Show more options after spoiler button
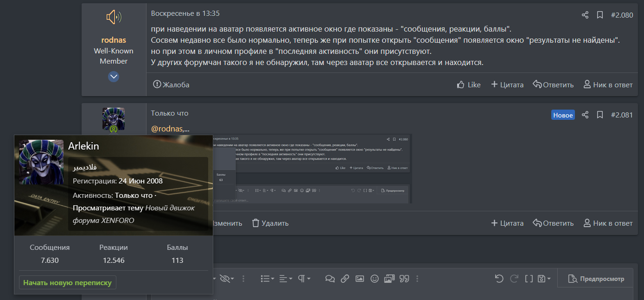Screen dimensions: 644x300 click(244, 279)
